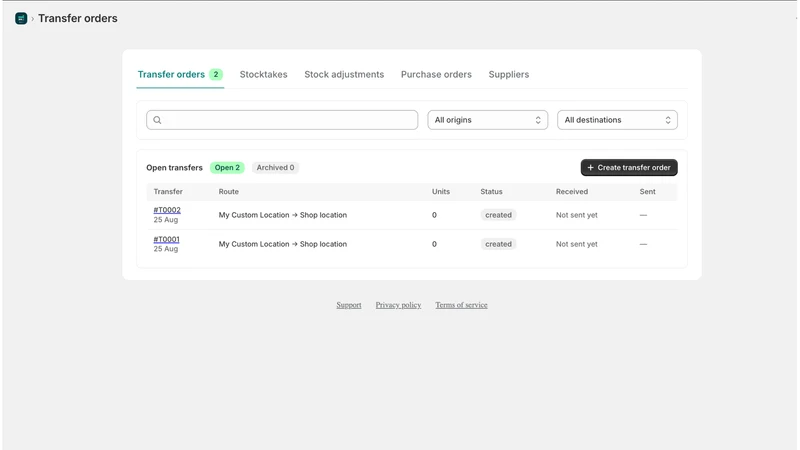Focus the transfer search field
The height and width of the screenshot is (450, 800).
282,120
